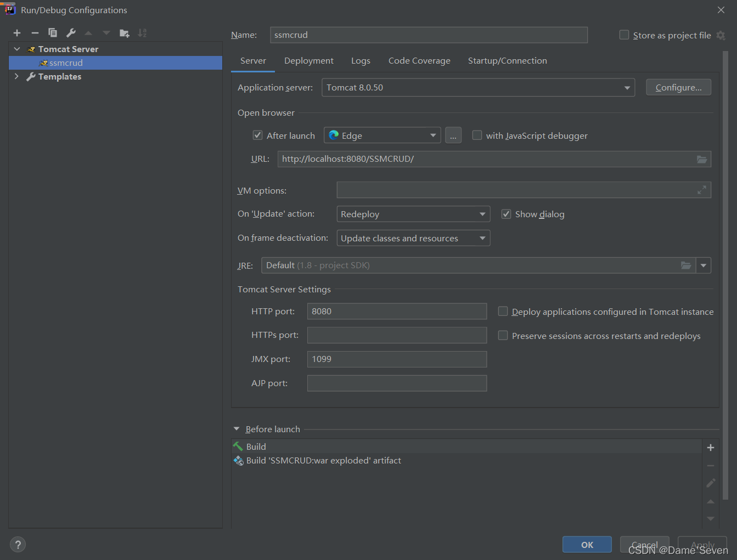Click Name input field
737x560 pixels.
(x=429, y=35)
